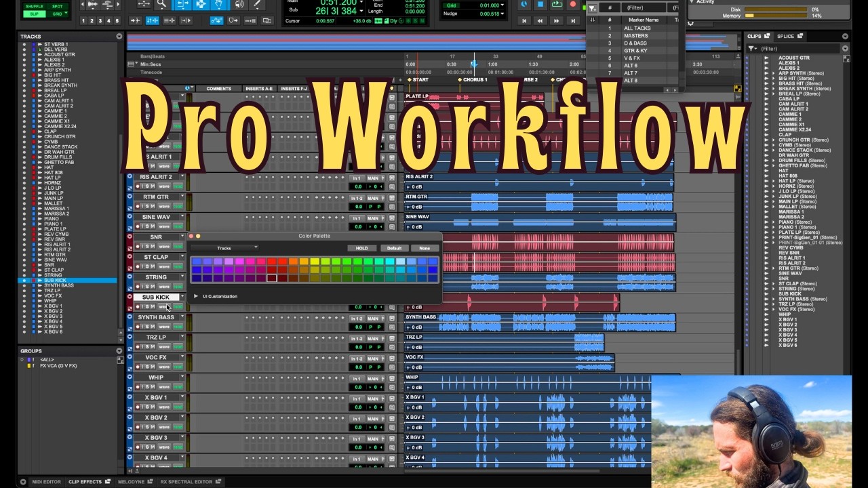Select the FX VCA group in Groups
868x488 pixels.
[58, 366]
